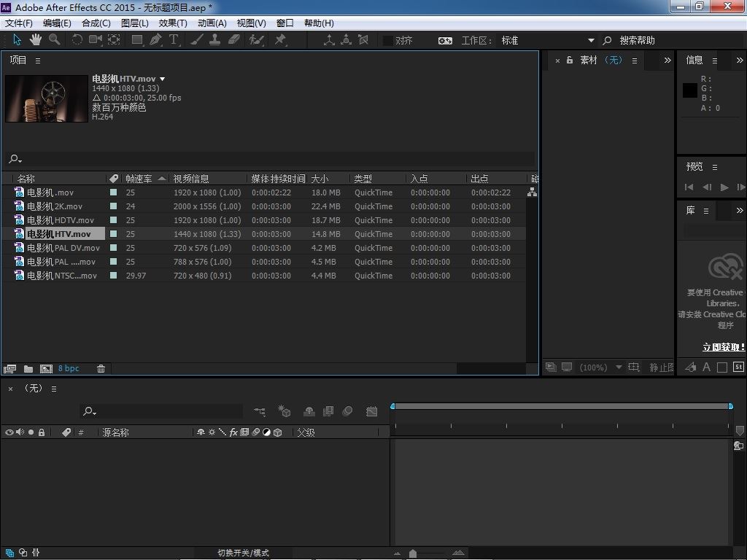
Task: Select the Eraser tool
Action: 234,40
